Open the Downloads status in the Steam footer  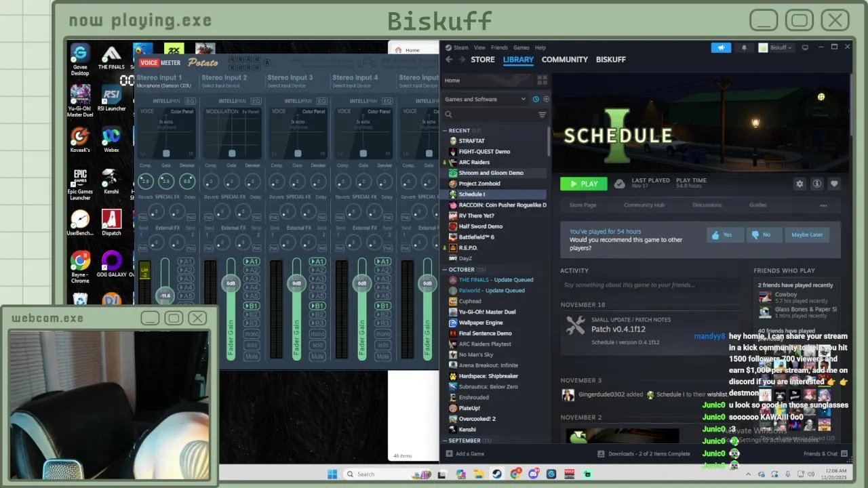(x=644, y=453)
